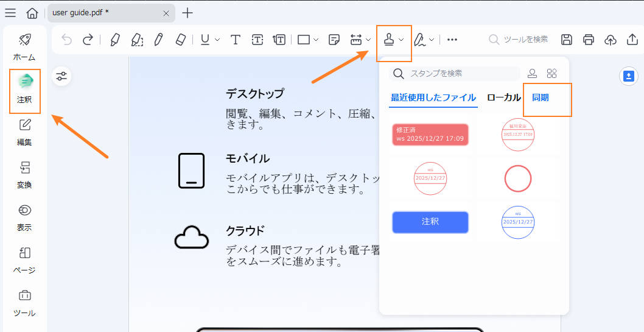
Task: Click the デスクトップ heading in document
Action: pyautogui.click(x=254, y=94)
